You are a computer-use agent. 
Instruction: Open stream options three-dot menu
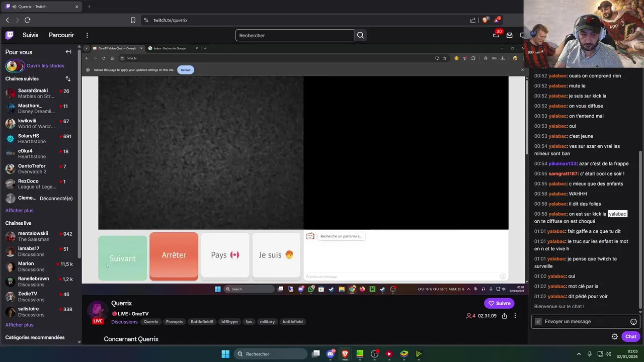515,316
